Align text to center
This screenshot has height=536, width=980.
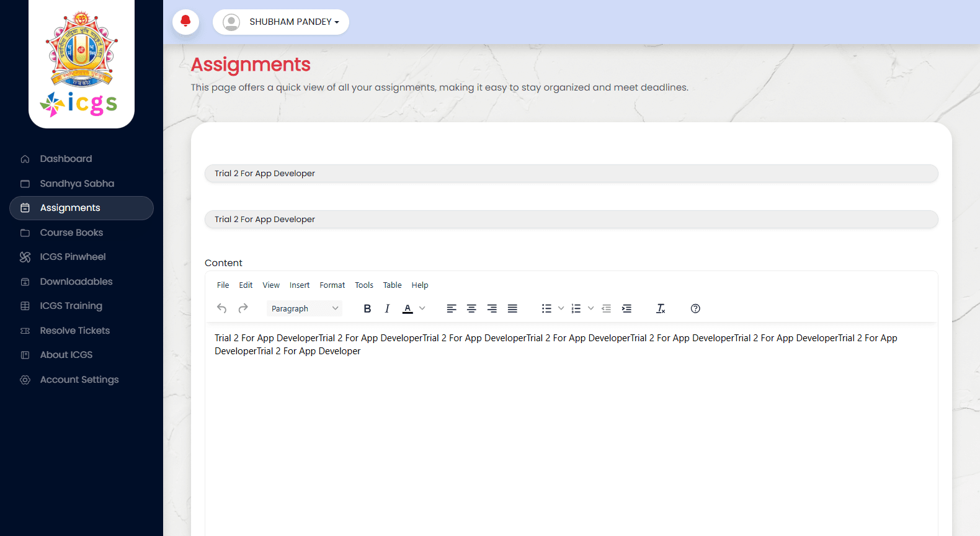tap(471, 308)
